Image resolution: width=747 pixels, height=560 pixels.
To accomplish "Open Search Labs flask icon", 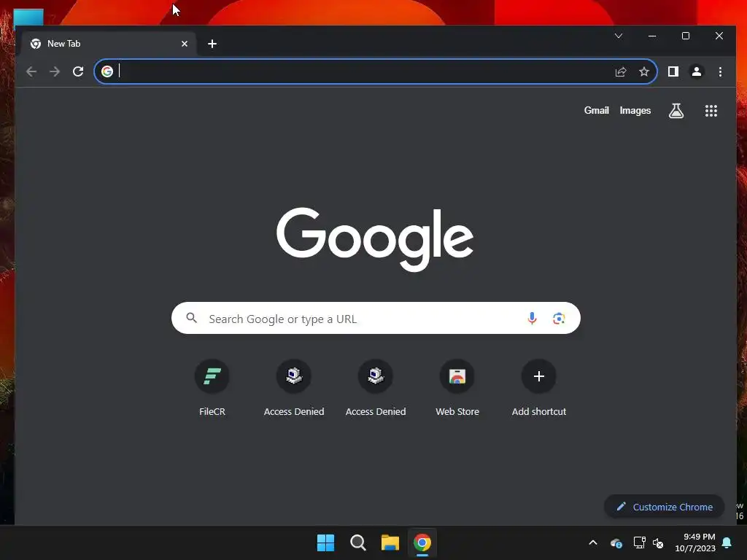I will pos(676,111).
